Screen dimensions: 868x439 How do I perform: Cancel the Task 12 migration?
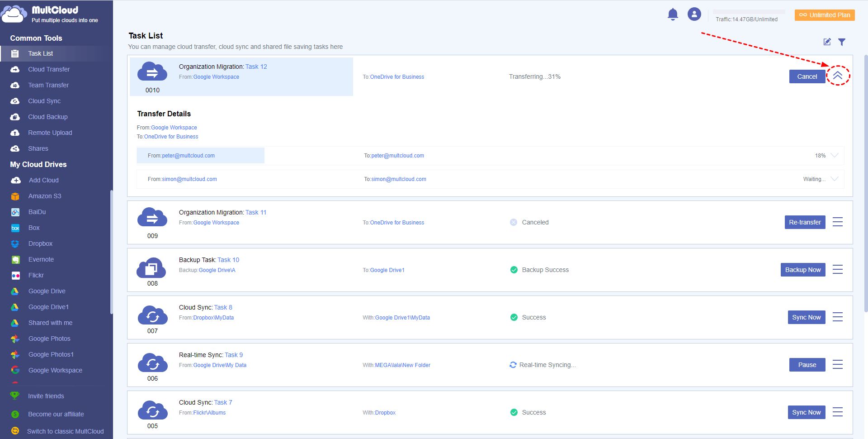tap(807, 76)
